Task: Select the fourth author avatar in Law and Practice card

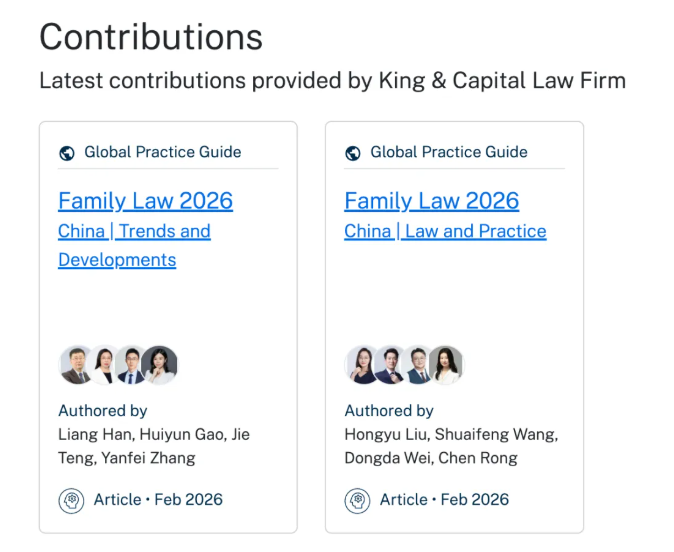Action: (446, 365)
